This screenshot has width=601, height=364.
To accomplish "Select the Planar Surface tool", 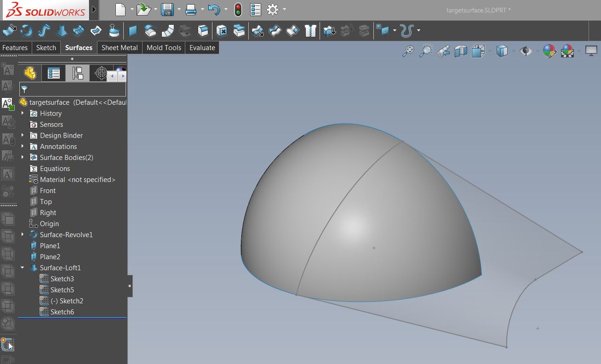I will tap(133, 31).
